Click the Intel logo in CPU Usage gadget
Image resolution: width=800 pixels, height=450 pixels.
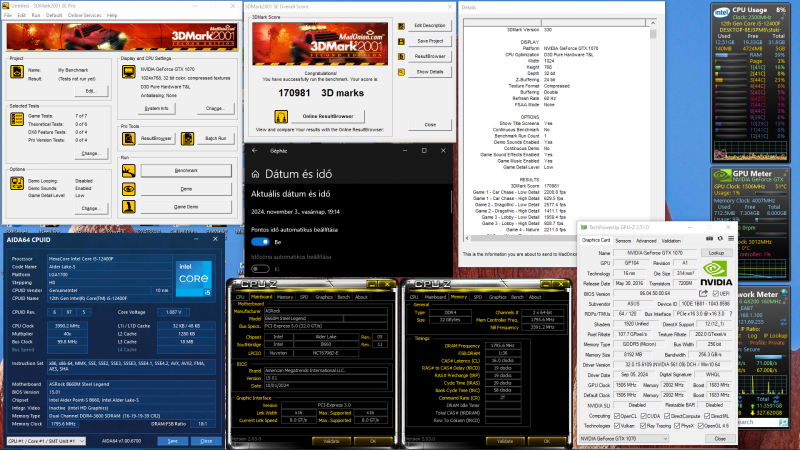[721, 12]
